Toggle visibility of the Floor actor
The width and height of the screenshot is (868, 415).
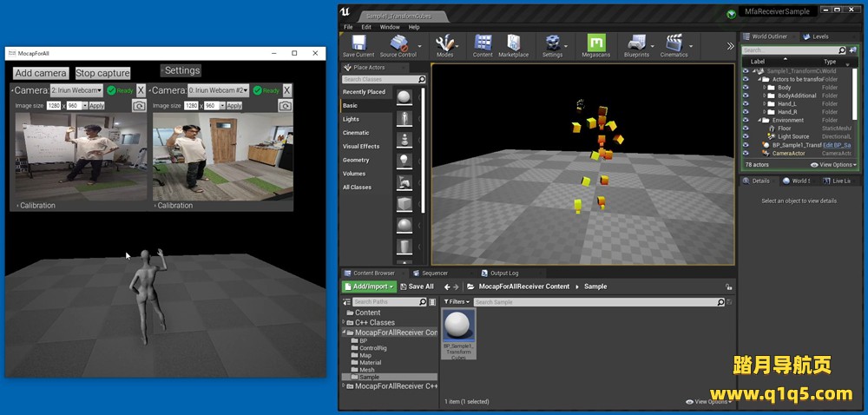(x=746, y=128)
